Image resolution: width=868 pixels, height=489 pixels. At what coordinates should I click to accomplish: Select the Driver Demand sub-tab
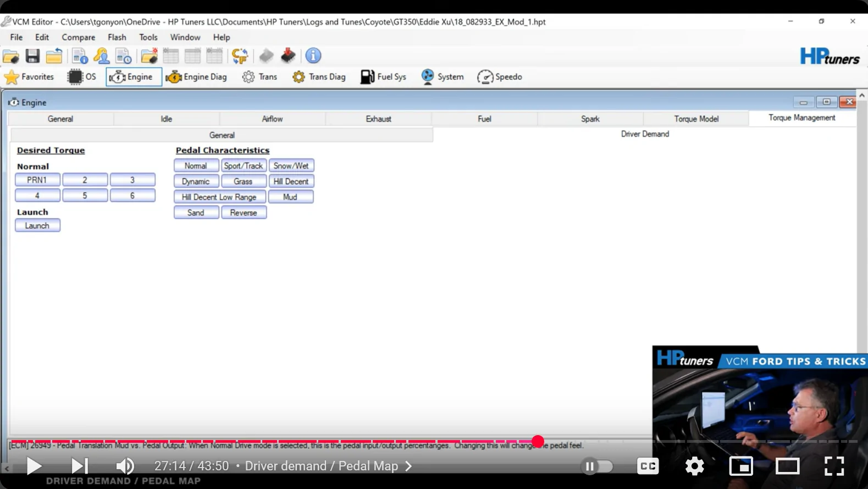(x=645, y=134)
